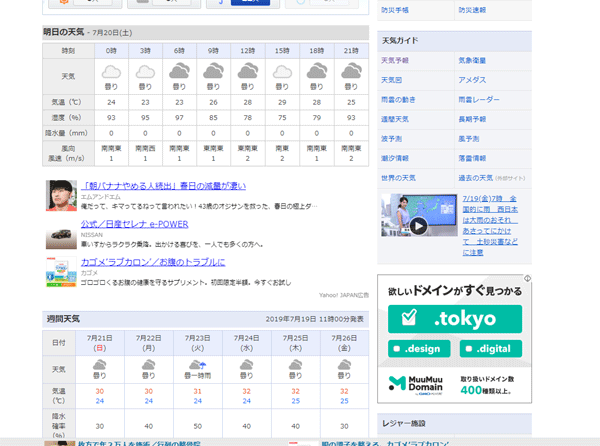
Task: Click the .tokyo domain button
Action: (x=455, y=319)
